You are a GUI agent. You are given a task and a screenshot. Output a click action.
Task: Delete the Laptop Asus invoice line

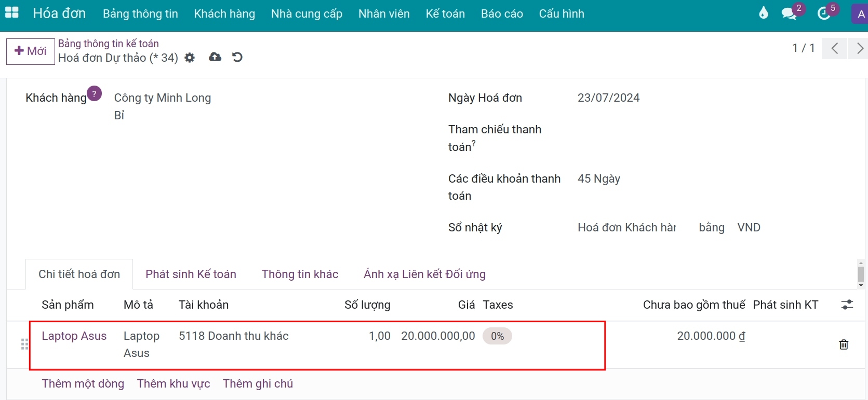844,344
